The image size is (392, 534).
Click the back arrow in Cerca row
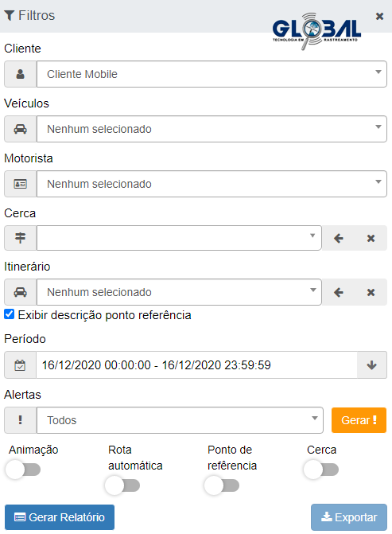coord(338,238)
